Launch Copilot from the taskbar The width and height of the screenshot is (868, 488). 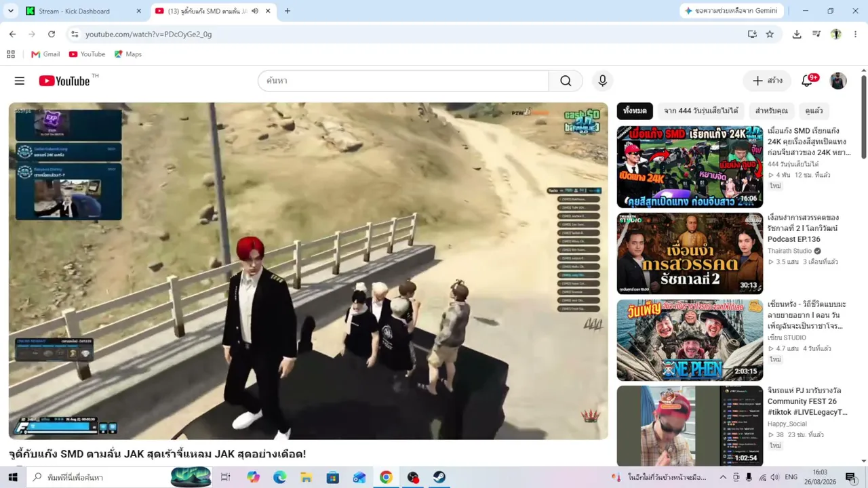253,477
